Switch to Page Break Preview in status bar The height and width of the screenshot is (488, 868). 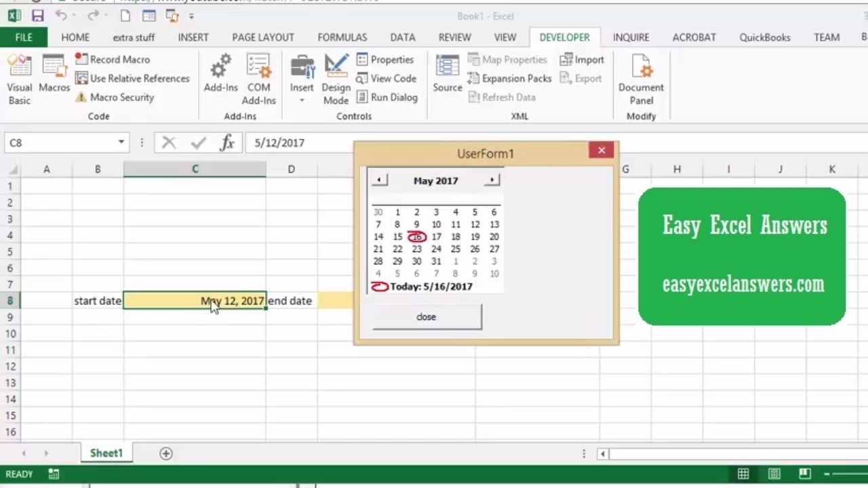point(805,474)
